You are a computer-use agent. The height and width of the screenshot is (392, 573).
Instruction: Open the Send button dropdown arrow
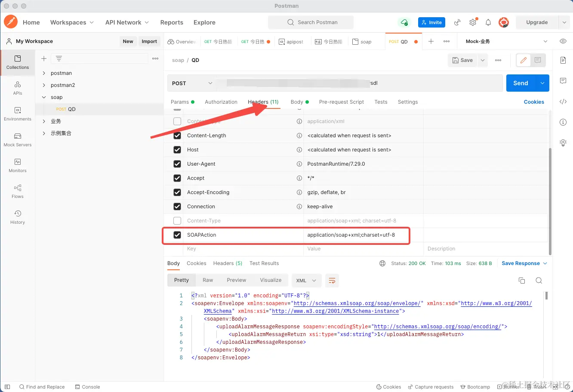pyautogui.click(x=542, y=83)
